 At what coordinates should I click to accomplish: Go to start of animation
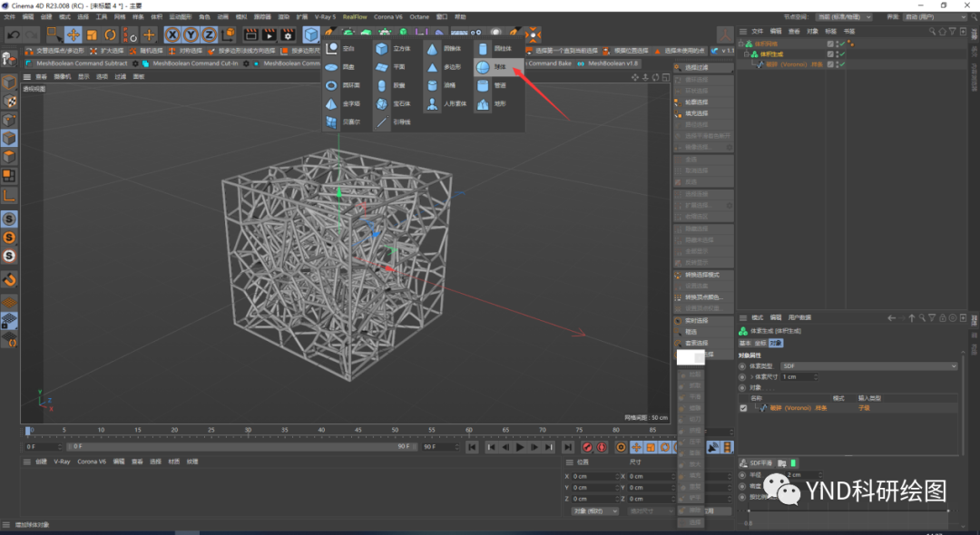[x=472, y=447]
